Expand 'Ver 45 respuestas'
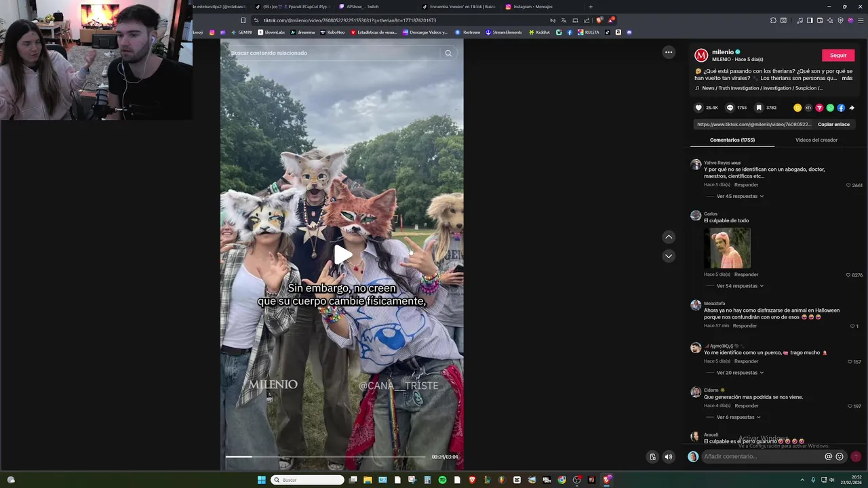This screenshot has width=868, height=488. [740, 196]
